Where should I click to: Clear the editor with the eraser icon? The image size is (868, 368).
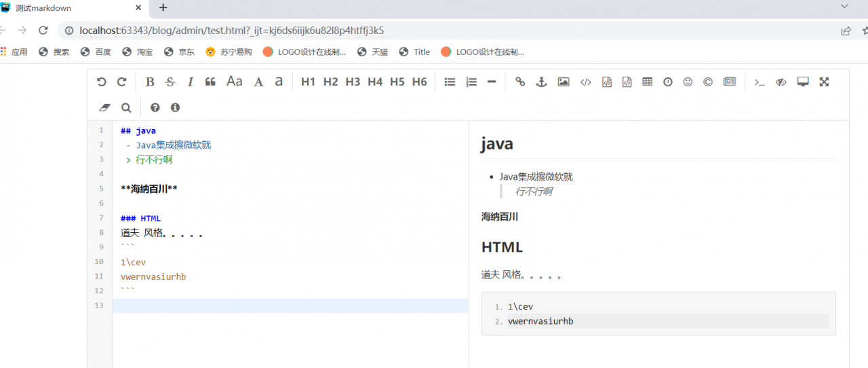tap(104, 107)
